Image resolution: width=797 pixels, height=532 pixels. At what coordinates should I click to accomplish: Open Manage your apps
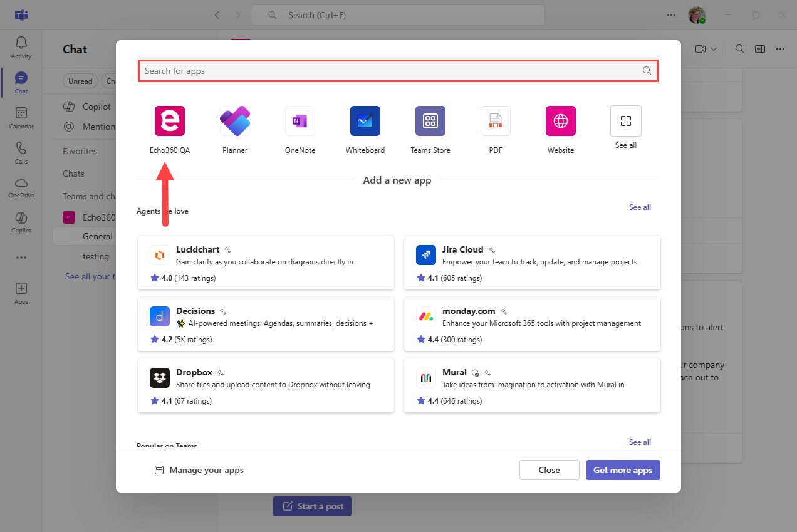coord(199,470)
